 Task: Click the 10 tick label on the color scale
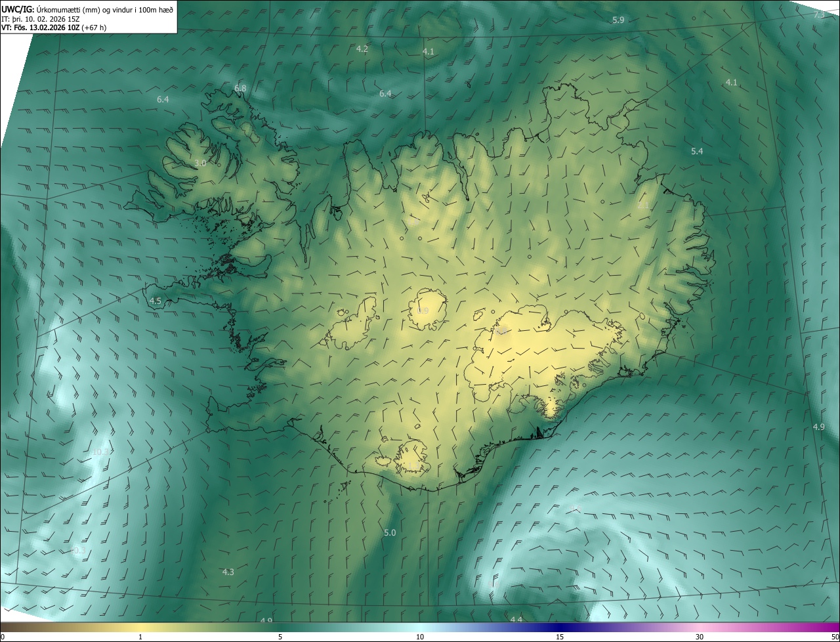(420, 637)
